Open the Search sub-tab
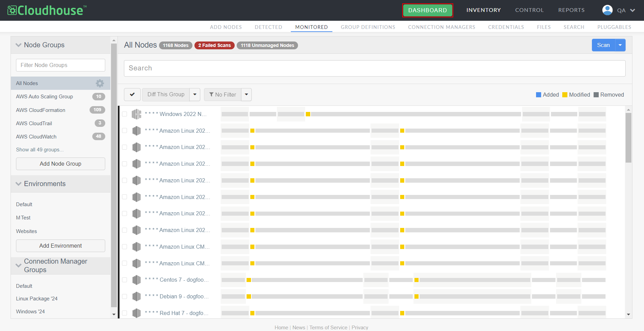This screenshot has height=331, width=644. click(x=574, y=27)
